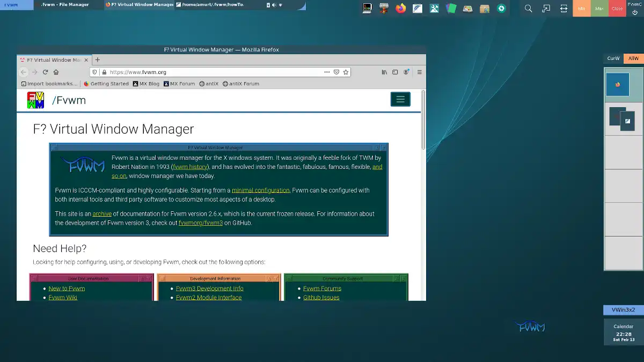Click the arrow-in-box panel icon
Screen dimensions: 644x362
[x=546, y=9]
